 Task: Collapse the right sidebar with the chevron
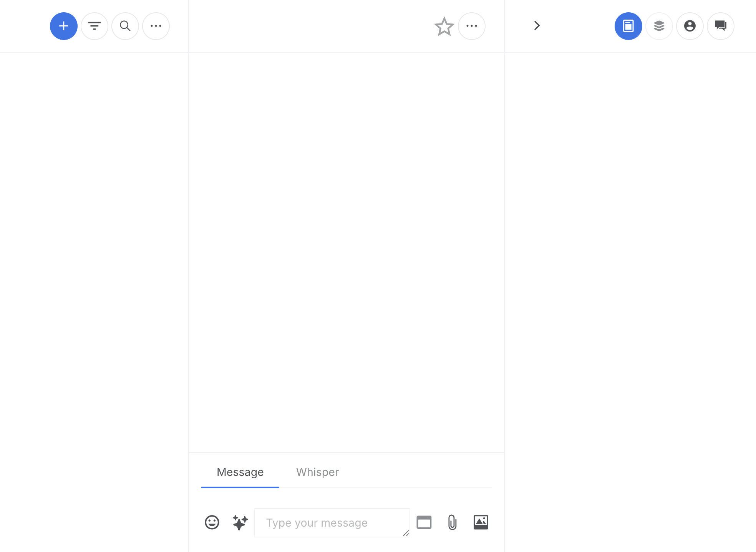(537, 25)
